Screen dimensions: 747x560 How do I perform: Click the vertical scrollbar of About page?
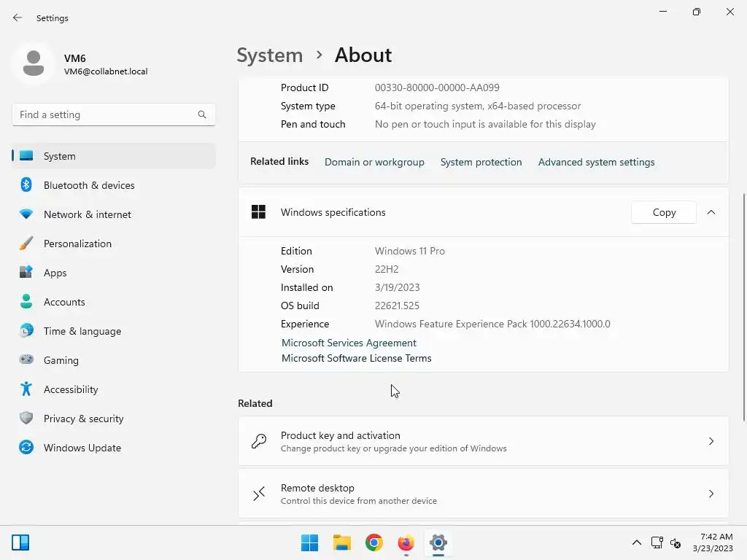point(743,307)
